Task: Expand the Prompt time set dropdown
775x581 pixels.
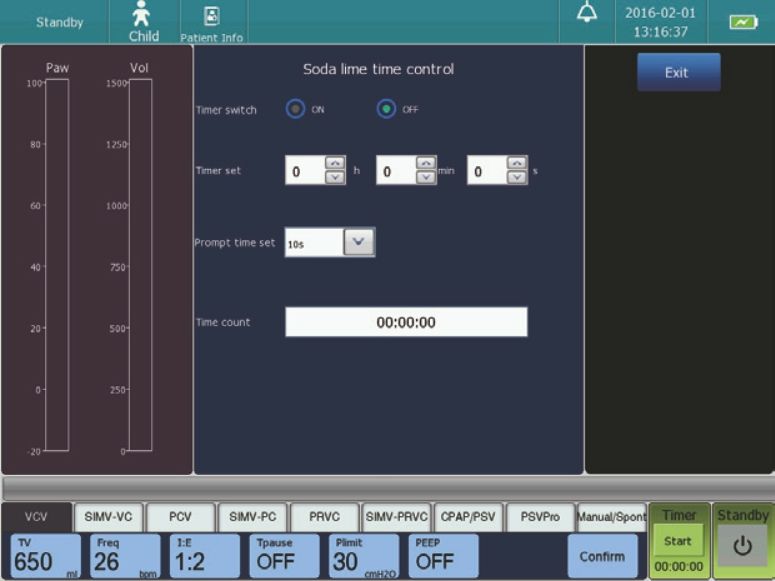Action: click(359, 242)
